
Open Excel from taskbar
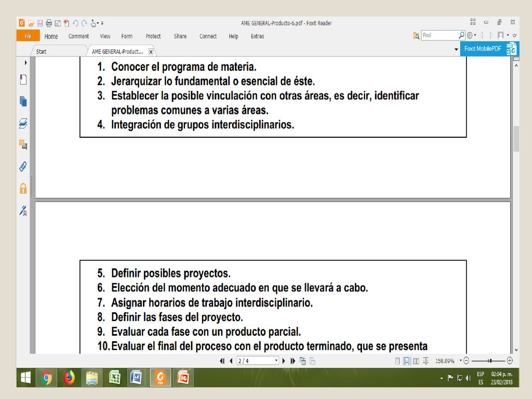[x=115, y=377]
